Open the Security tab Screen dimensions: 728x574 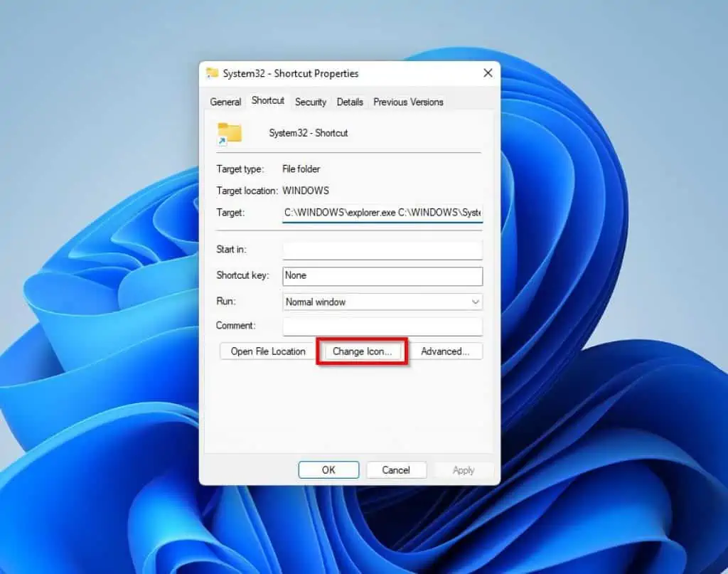tap(311, 102)
